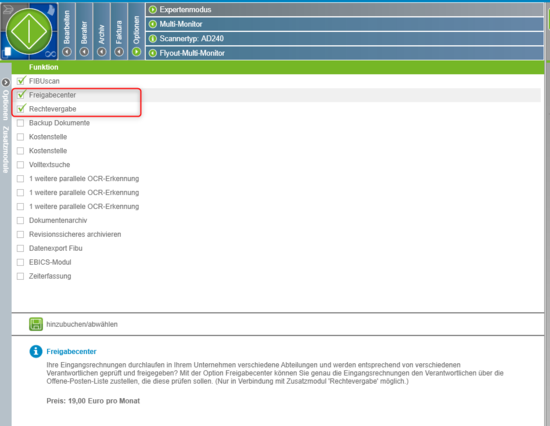This screenshot has width=550, height=426.
Task: Click the green arrow icon beside Flyout-Multi-Monitor
Action: (x=153, y=53)
